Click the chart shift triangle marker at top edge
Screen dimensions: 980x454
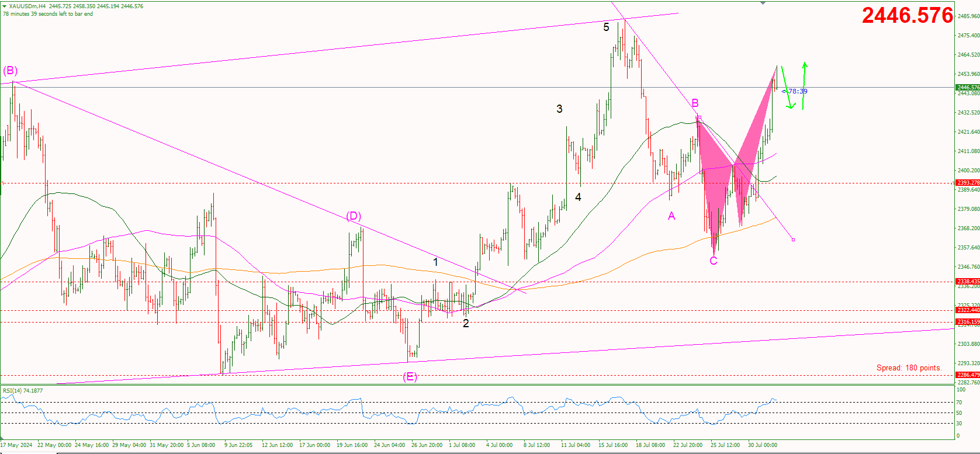coord(763,3)
